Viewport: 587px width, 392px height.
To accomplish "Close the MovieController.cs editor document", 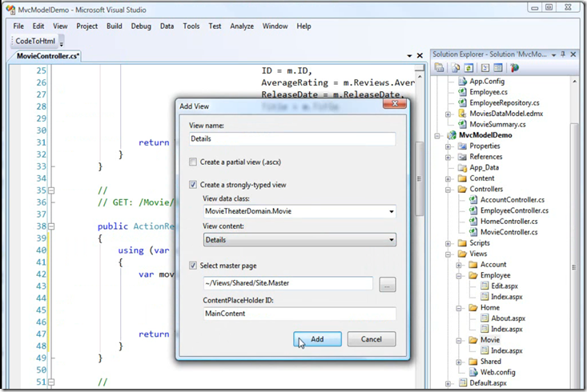I will 420,56.
